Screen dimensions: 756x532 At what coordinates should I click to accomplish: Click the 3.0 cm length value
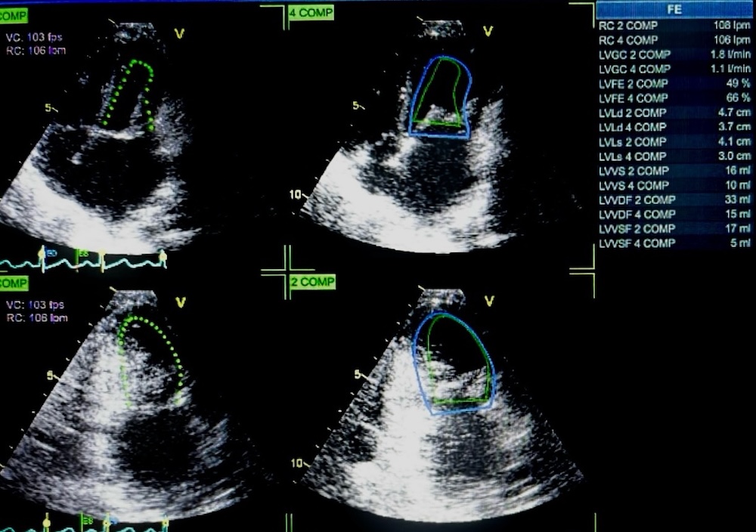click(734, 156)
